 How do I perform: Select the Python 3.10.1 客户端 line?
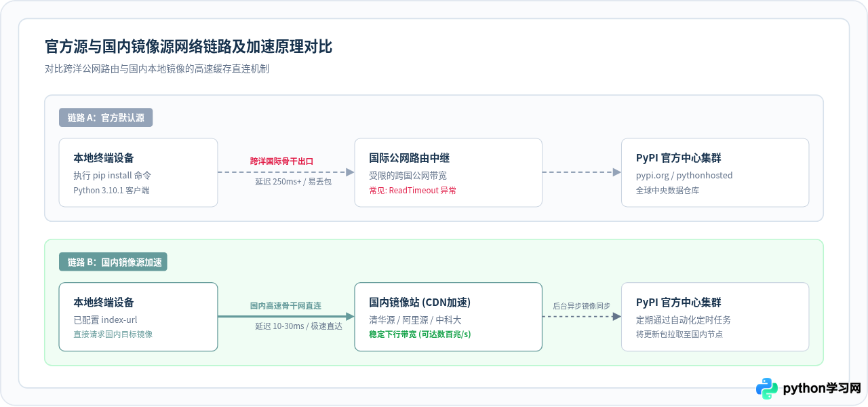(111, 191)
